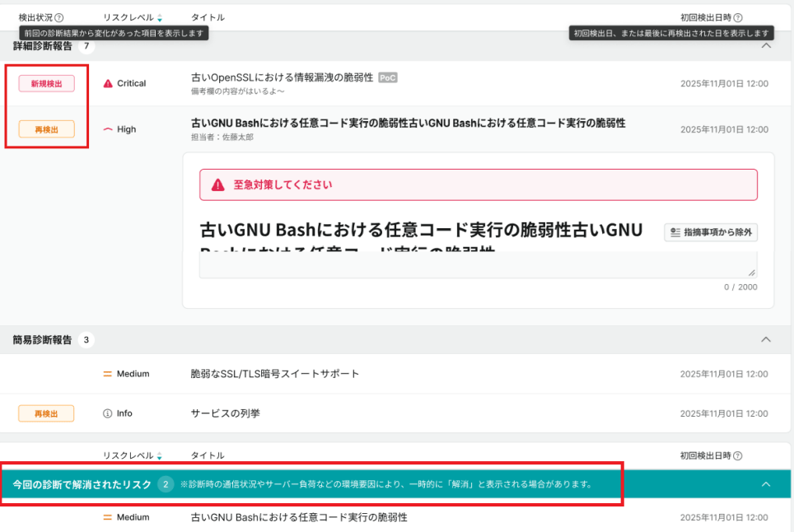Click help icon by 初回検出日時 above resolved risks
794x532 pixels.
point(738,455)
